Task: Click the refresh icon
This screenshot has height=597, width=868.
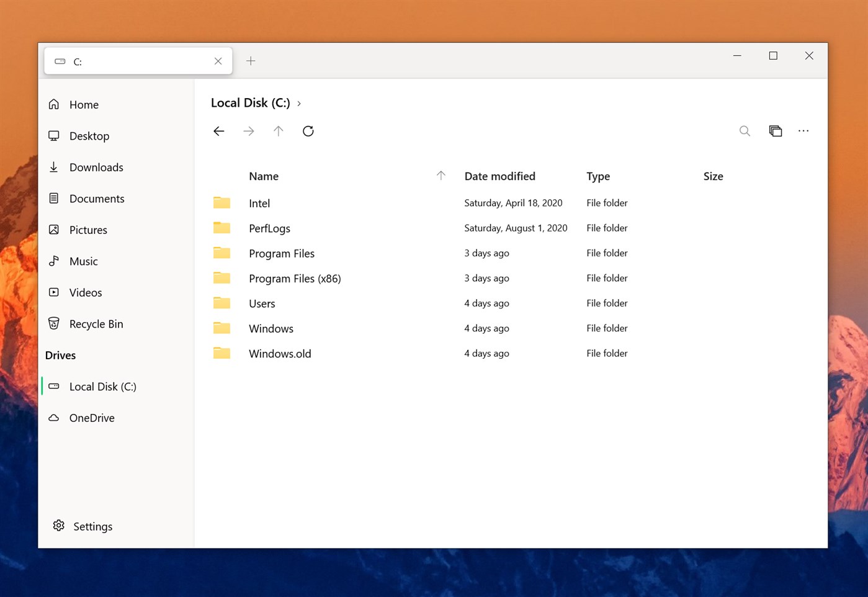Action: point(308,131)
